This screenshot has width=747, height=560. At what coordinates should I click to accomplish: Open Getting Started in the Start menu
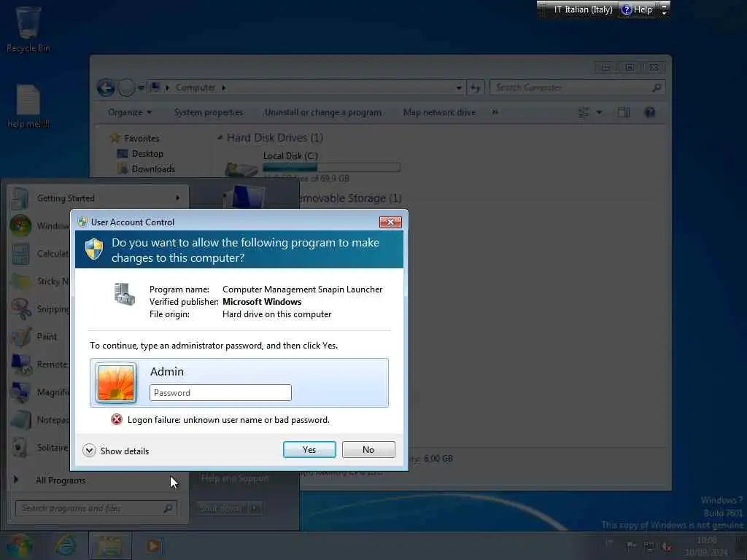(98, 198)
